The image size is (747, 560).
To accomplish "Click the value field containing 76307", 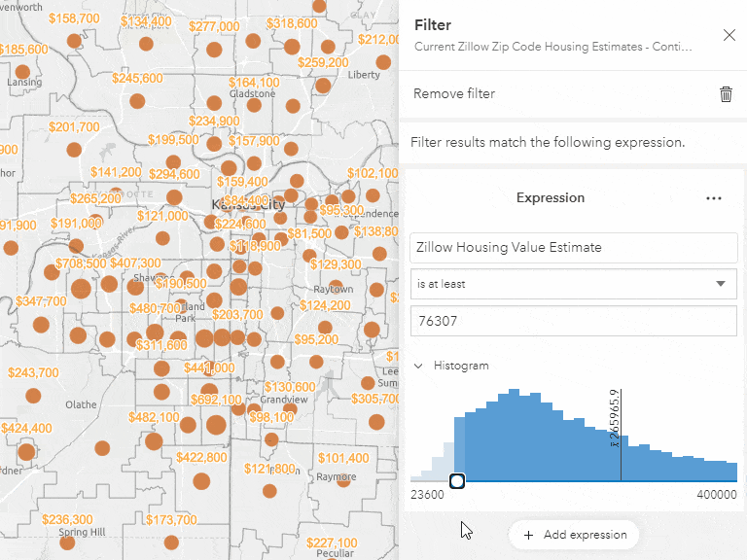I will [573, 320].
